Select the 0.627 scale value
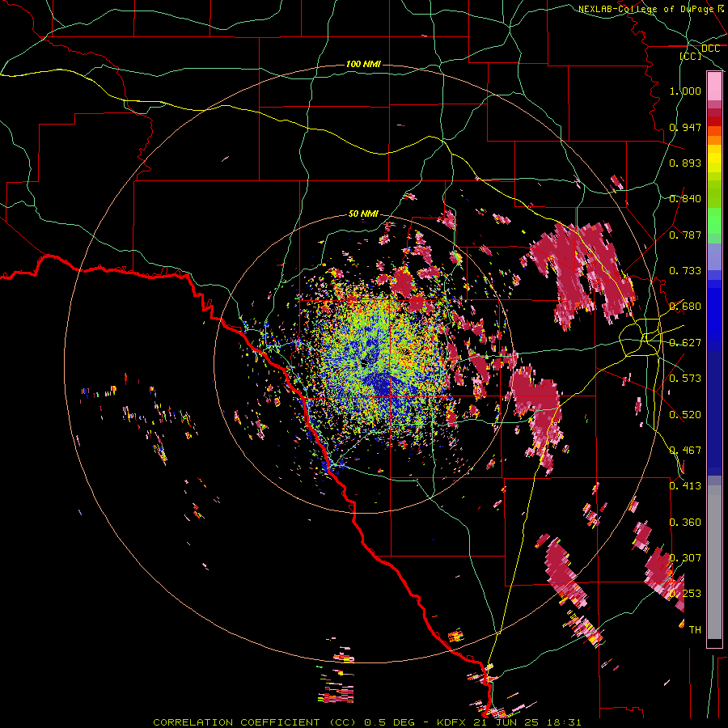 coord(685,343)
